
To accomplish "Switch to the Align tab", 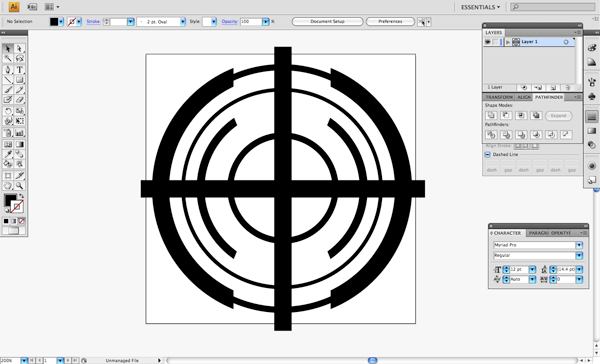I will [524, 97].
